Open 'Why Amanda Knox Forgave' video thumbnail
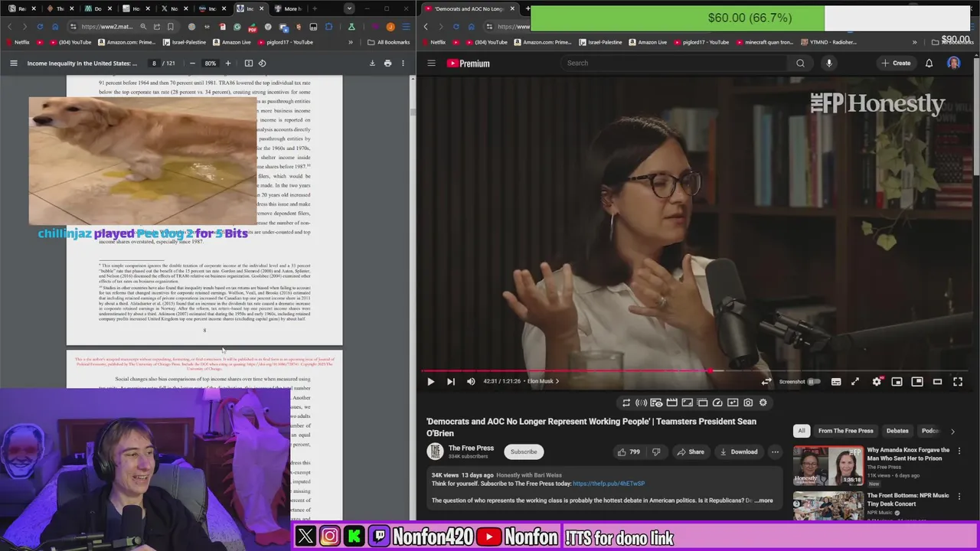The height and width of the screenshot is (551, 980). point(828,465)
